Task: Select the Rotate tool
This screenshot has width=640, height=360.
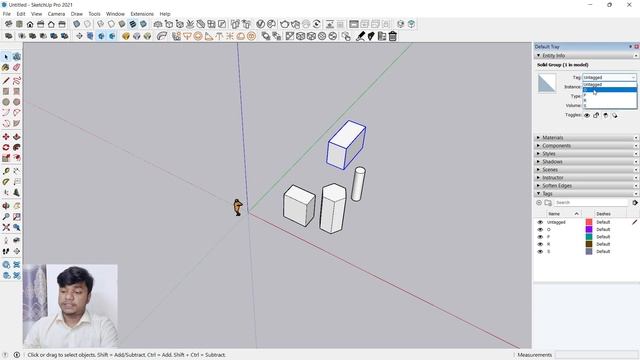Action: click(6, 147)
